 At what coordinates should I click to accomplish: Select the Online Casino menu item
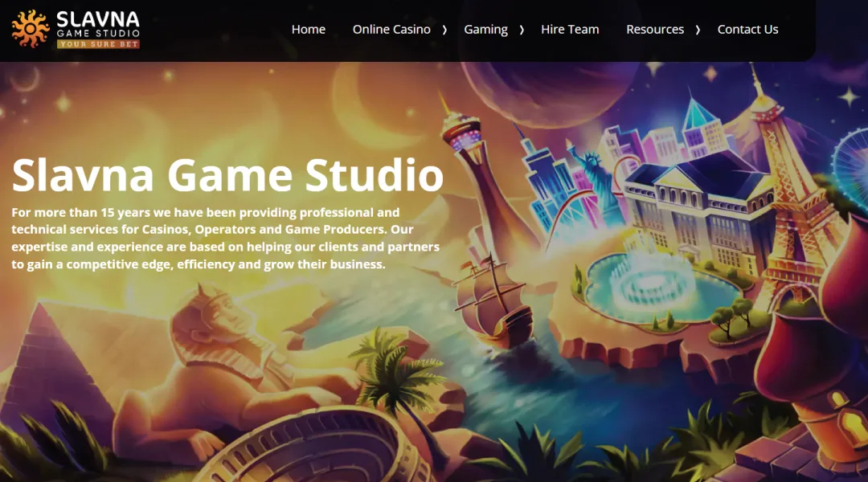tap(391, 30)
